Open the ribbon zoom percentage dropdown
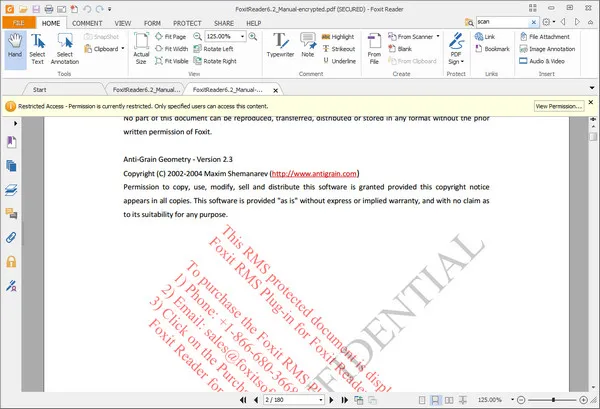Screen dimensions: 600x409 (242, 36)
